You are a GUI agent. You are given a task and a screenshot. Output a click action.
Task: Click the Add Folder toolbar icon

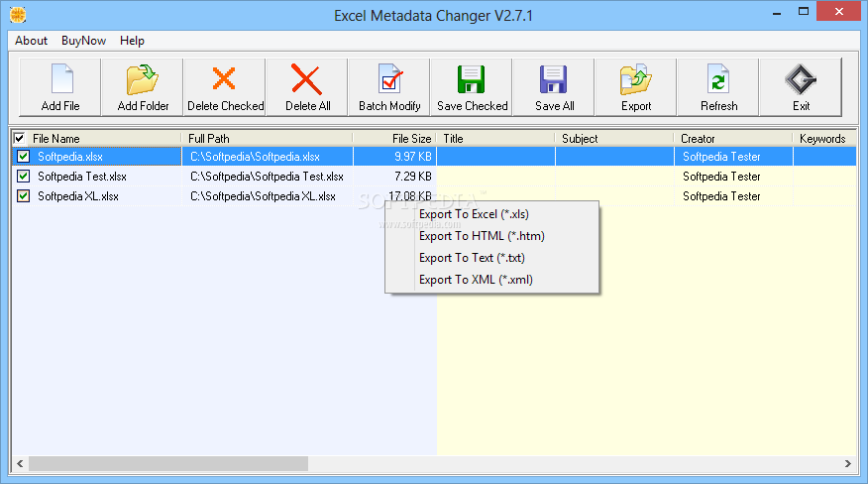coord(143,79)
